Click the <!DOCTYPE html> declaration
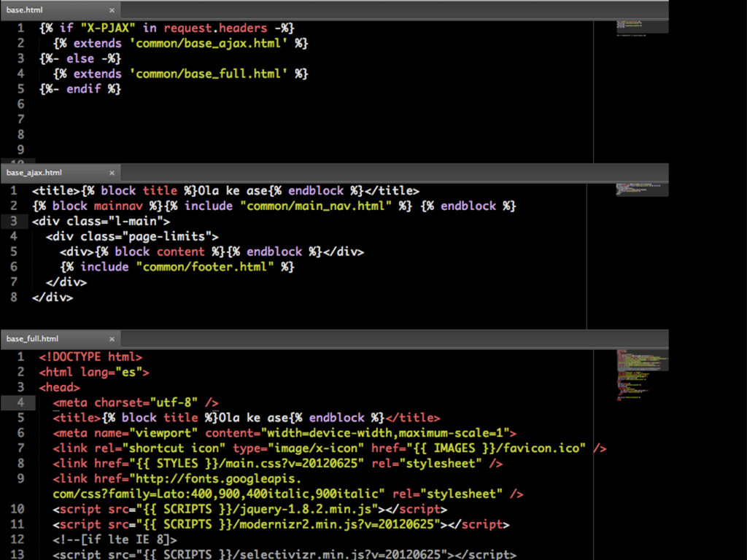Image resolution: width=747 pixels, height=560 pixels. 90,357
